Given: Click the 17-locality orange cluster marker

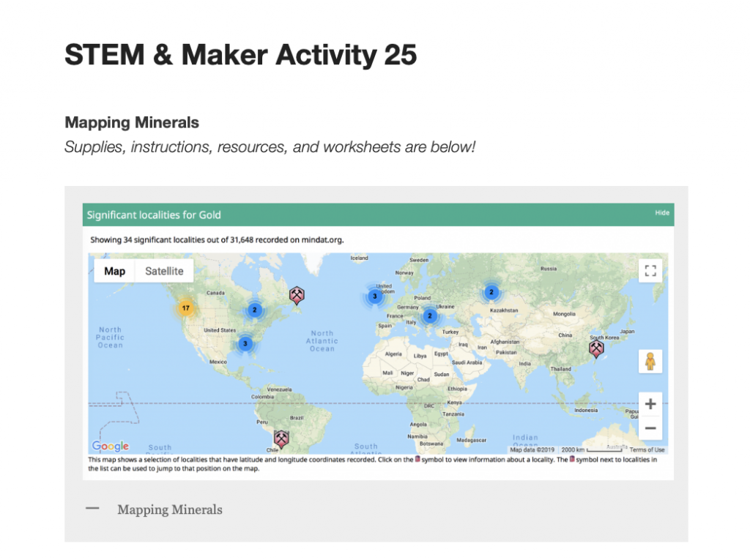Looking at the screenshot, I should (186, 308).
